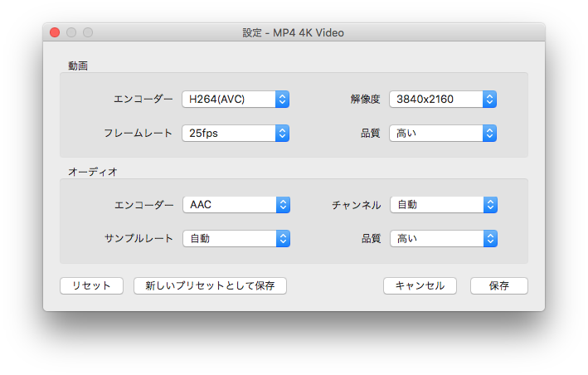Open the audio 品質 dropdown
This screenshot has width=588, height=375.
(x=443, y=238)
